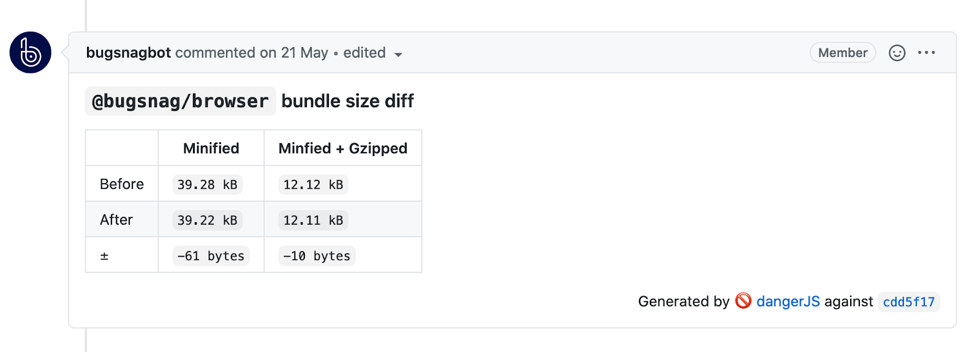The height and width of the screenshot is (352, 980).
Task: Click the 12.11 kB After gzipped value
Action: pyautogui.click(x=313, y=220)
